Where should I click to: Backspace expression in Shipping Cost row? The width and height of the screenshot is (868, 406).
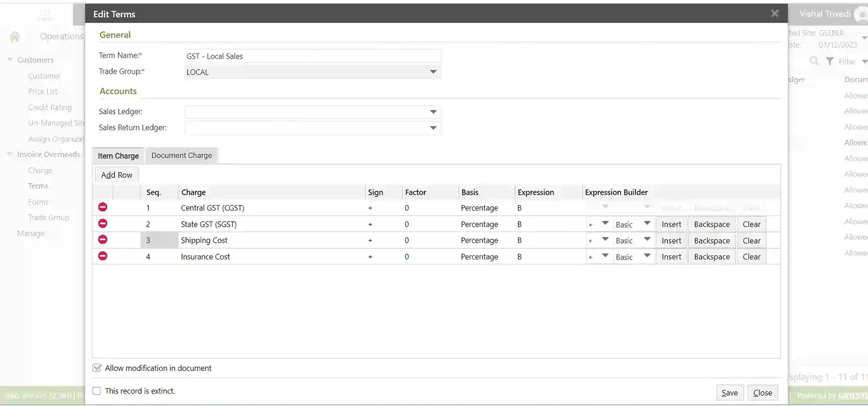pyautogui.click(x=712, y=241)
